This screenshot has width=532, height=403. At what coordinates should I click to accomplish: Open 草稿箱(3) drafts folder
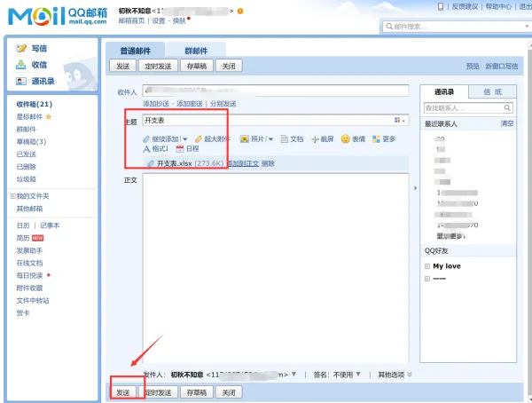coord(31,142)
